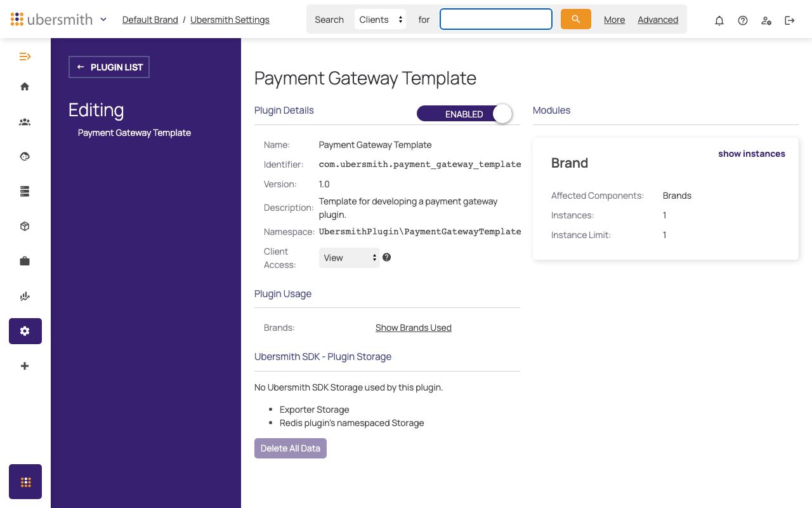
Task: Open the reports chart icon in sidebar
Action: click(25, 296)
